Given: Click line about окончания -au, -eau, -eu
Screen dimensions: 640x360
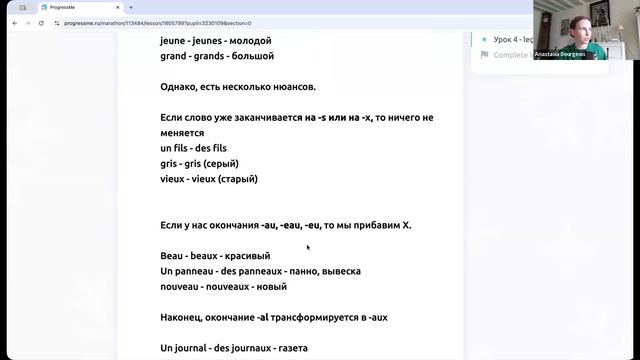Looking at the screenshot, I should [x=286, y=225].
